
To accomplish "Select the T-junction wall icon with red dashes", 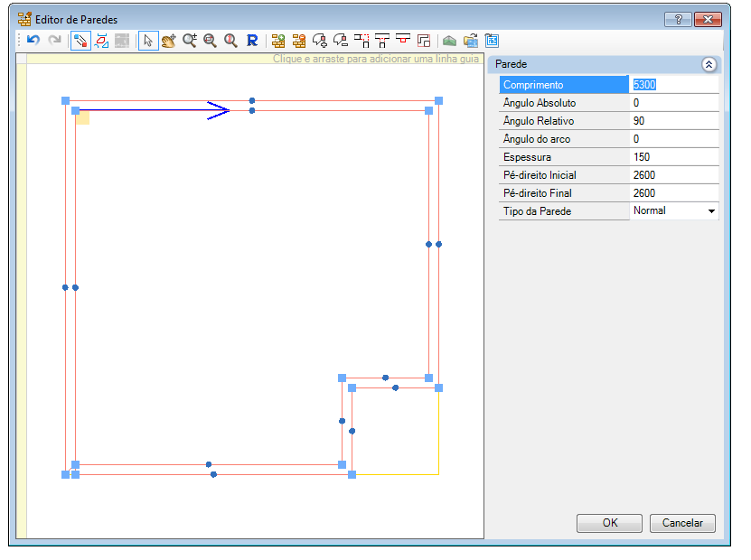I will [x=382, y=41].
